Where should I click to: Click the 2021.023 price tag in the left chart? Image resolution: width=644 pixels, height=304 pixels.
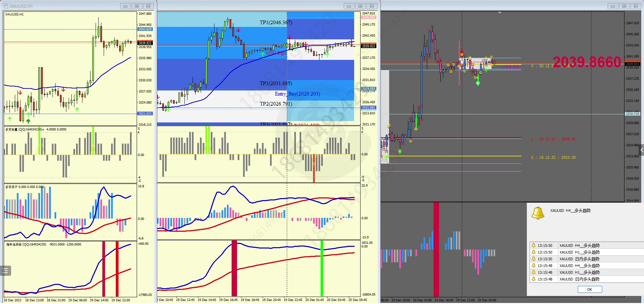pos(145,114)
